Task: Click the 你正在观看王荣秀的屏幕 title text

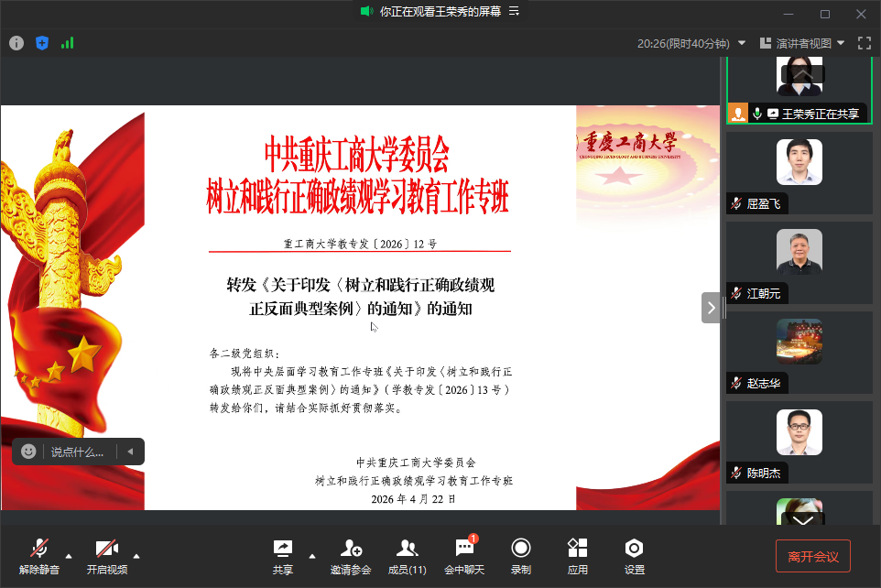Action: 440,11
